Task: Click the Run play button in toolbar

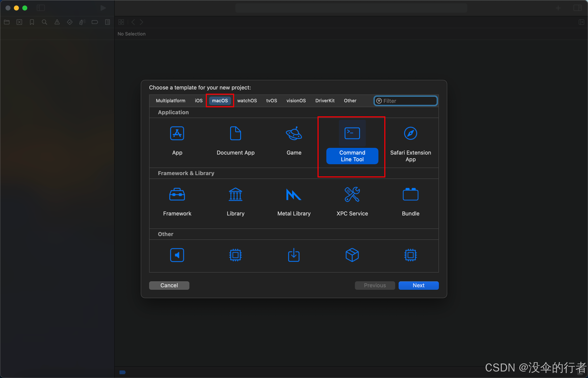Action: coord(103,8)
